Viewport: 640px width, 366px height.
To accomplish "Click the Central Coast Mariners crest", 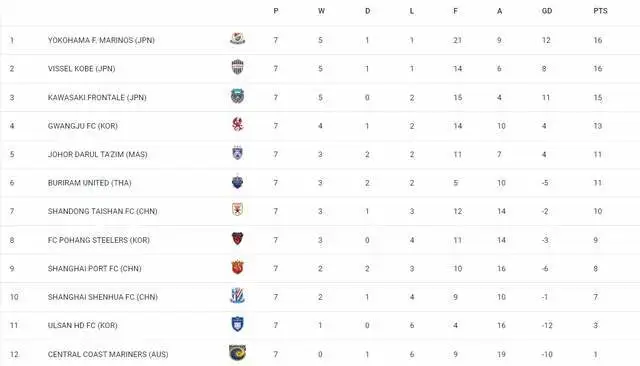I will coord(238,353).
